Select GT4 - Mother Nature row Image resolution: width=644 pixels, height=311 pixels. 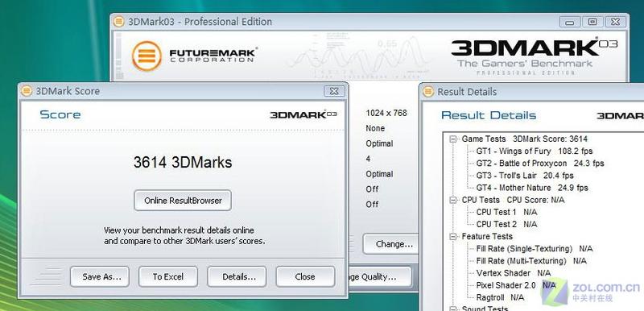(x=532, y=188)
